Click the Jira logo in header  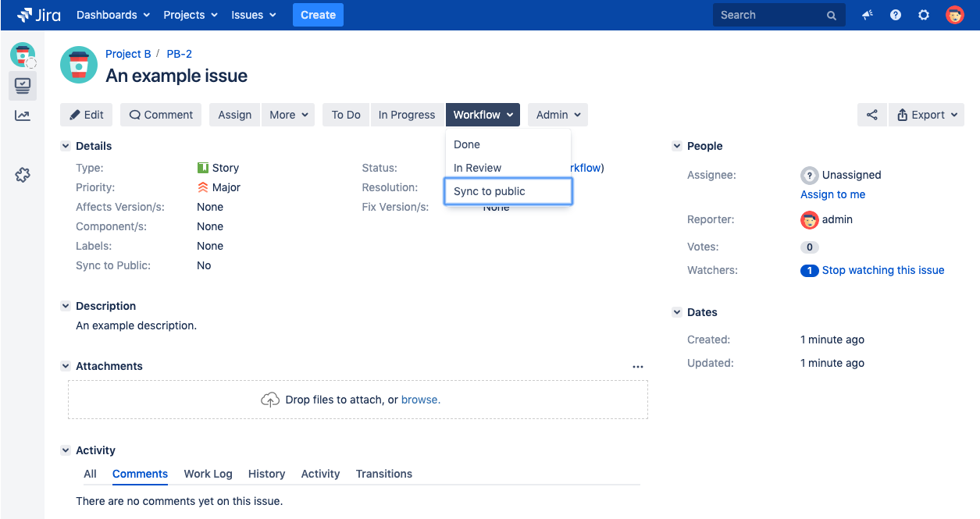coord(39,15)
